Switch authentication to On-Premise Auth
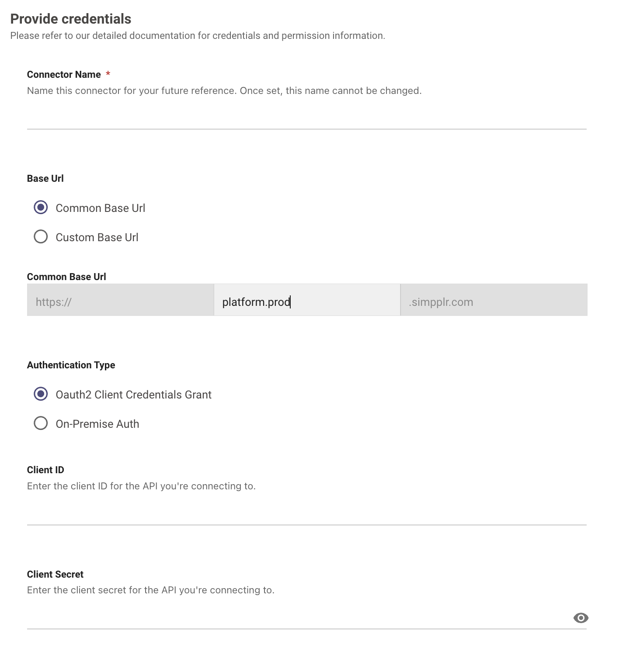The image size is (619, 672). (x=41, y=423)
